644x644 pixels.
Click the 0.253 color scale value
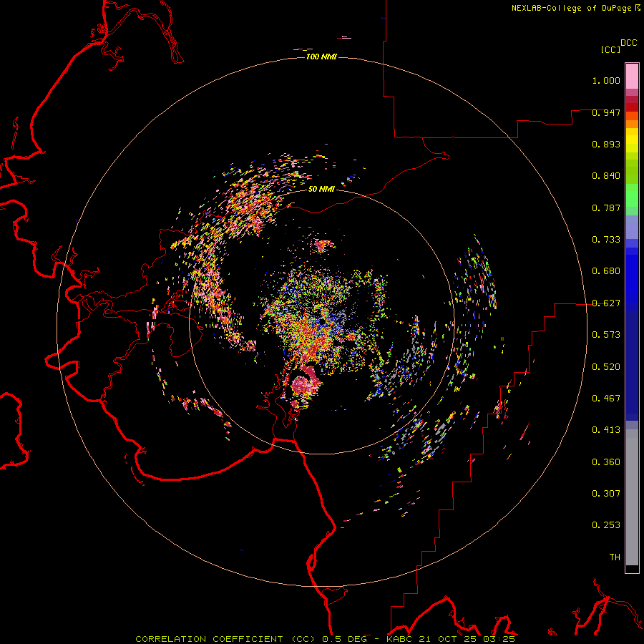point(606,525)
